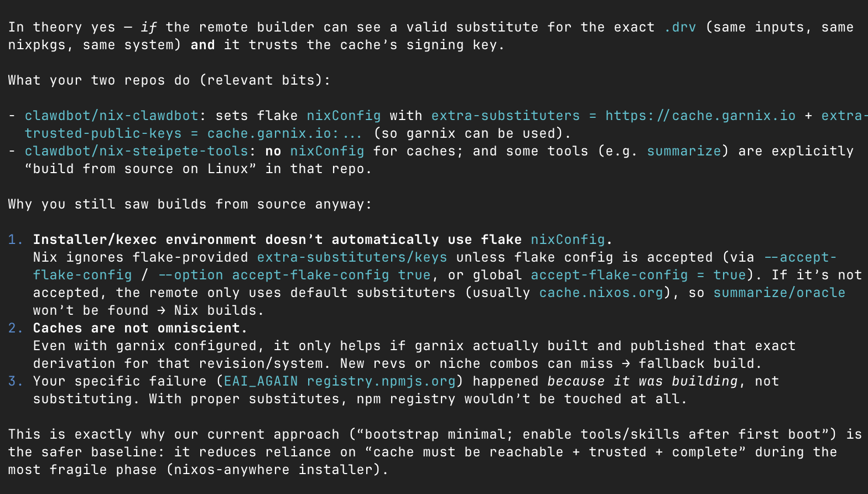Click the EAI_AGAIN registry.npmjs.org error text

340,381
